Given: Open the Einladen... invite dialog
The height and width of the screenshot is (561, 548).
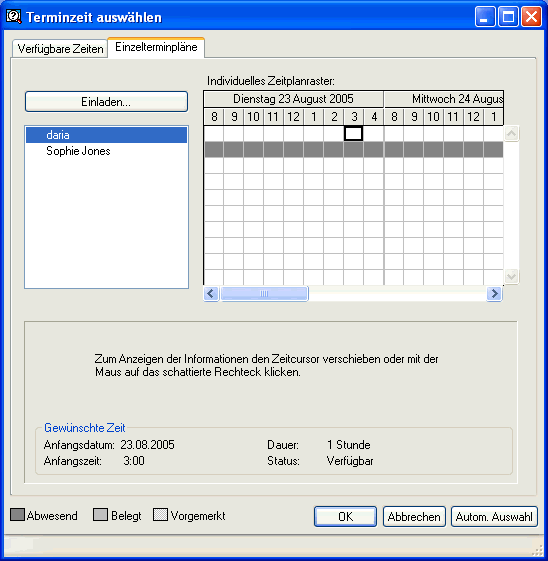Looking at the screenshot, I should pos(106,102).
